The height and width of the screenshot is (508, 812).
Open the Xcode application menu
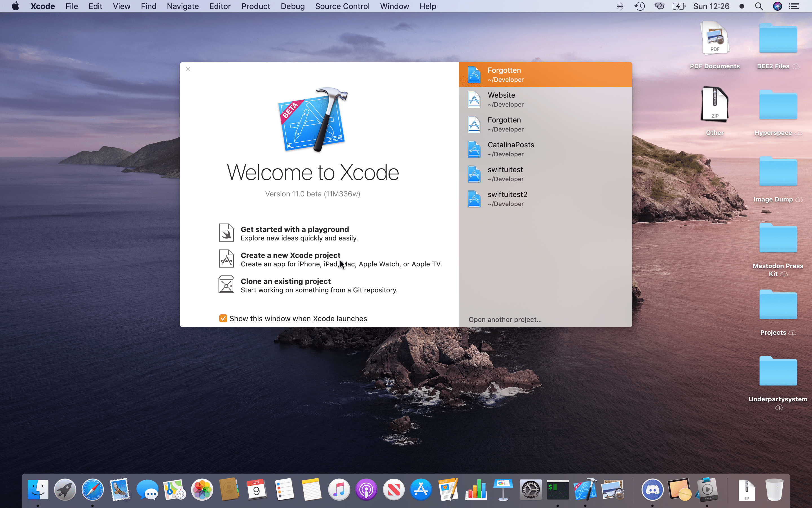[43, 6]
